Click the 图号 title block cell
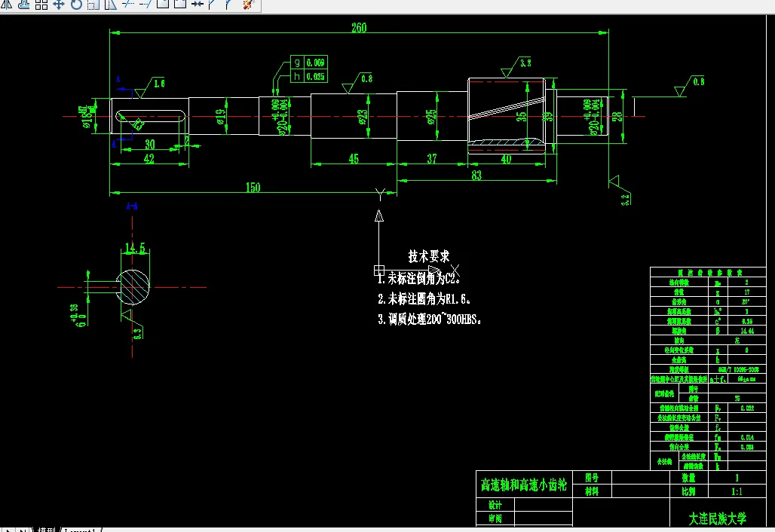Image resolution: width=775 pixels, height=532 pixels. [592, 478]
